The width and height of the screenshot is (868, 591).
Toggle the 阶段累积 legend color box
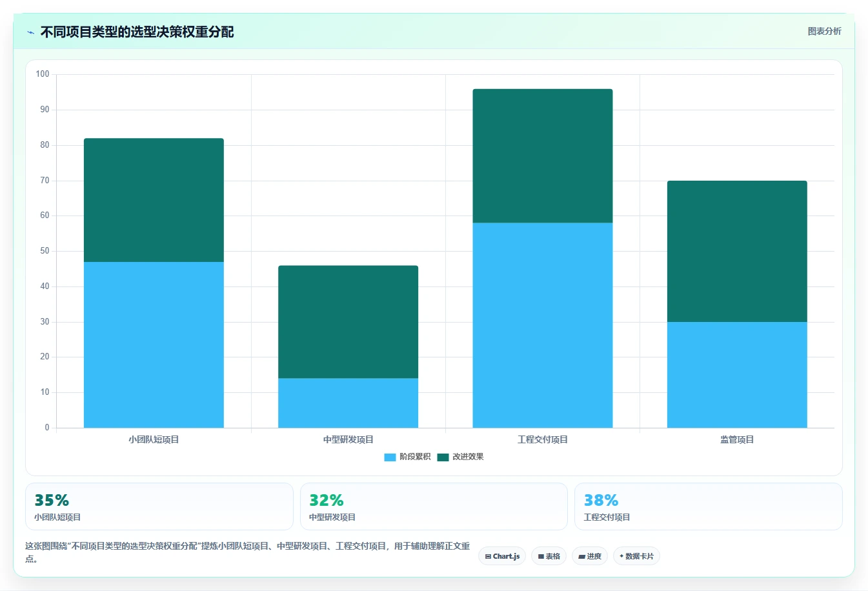tap(390, 457)
